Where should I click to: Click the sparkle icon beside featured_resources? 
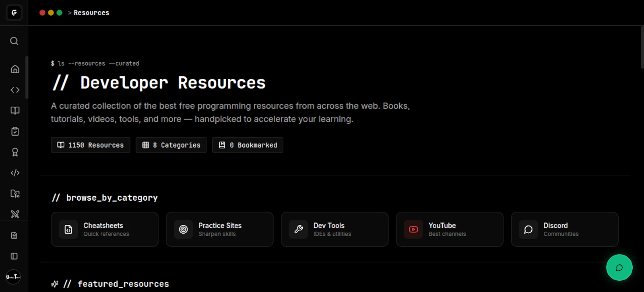[x=55, y=284]
